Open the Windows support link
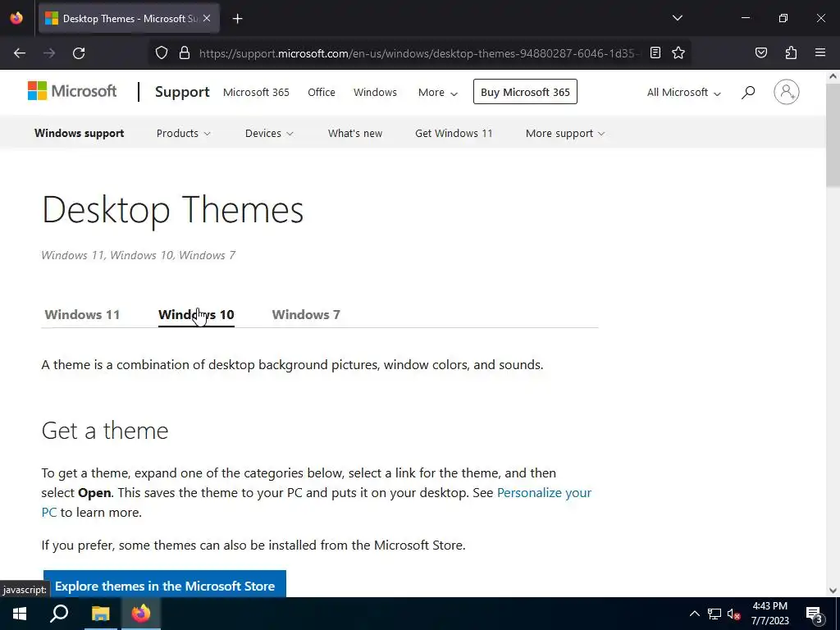 click(80, 134)
